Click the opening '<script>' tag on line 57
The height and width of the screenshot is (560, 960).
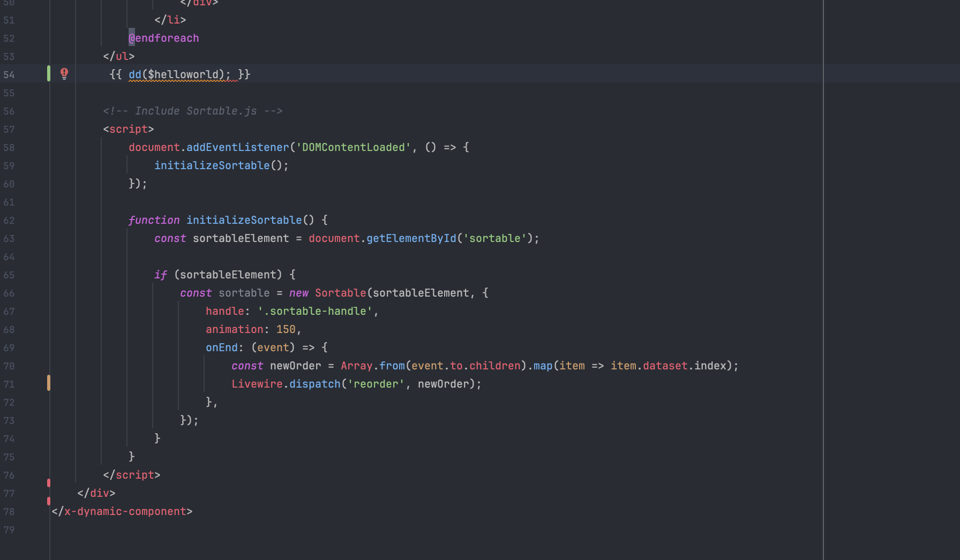coord(129,129)
